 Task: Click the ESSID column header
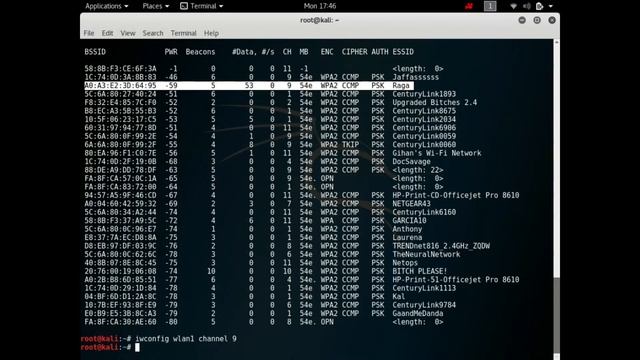coord(403,52)
